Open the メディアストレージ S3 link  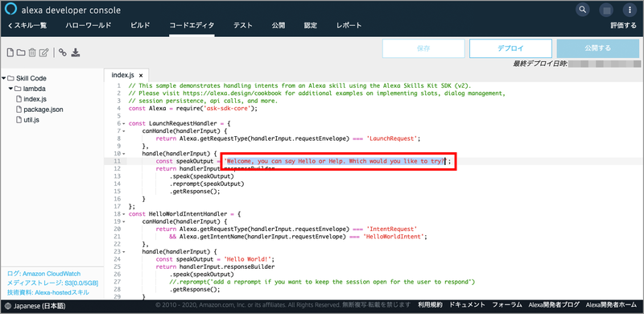click(x=52, y=283)
